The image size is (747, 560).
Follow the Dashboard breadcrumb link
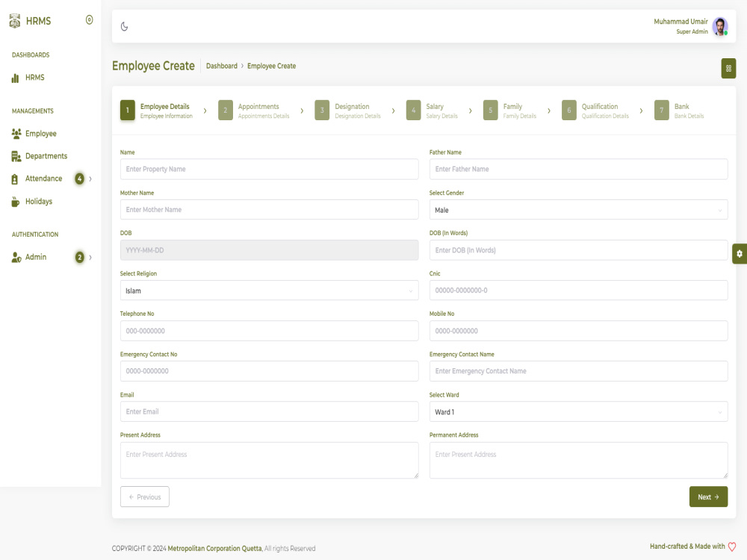pos(222,66)
